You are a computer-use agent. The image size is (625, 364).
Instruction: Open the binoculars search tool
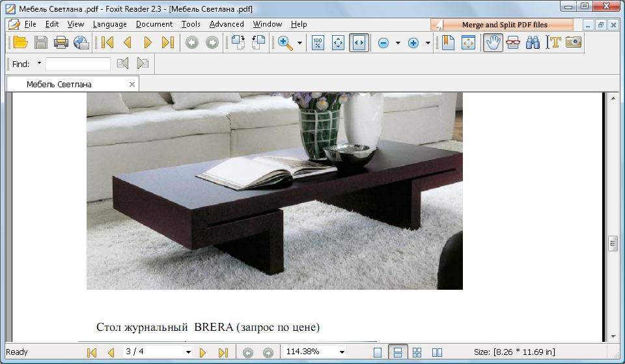tap(533, 43)
